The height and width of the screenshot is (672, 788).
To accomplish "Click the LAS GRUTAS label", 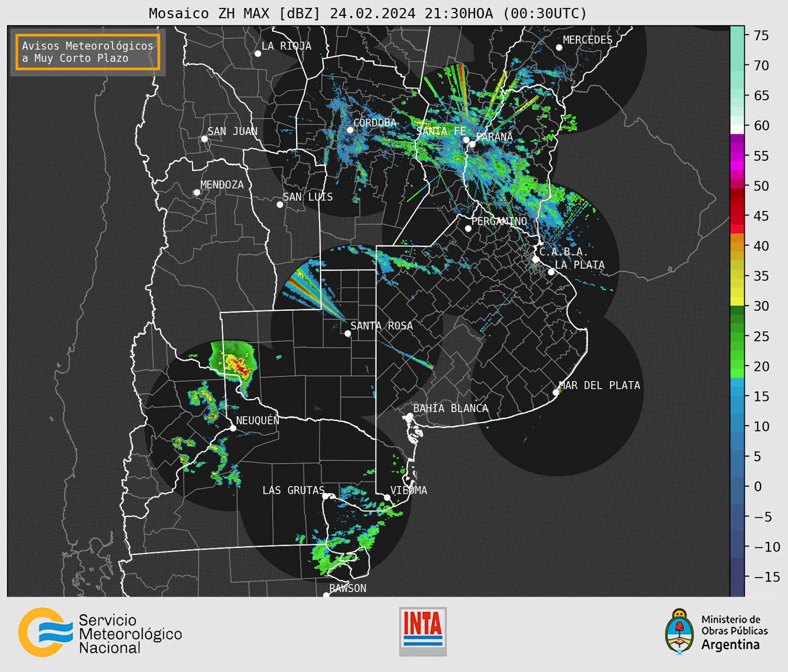I will pyautogui.click(x=293, y=490).
